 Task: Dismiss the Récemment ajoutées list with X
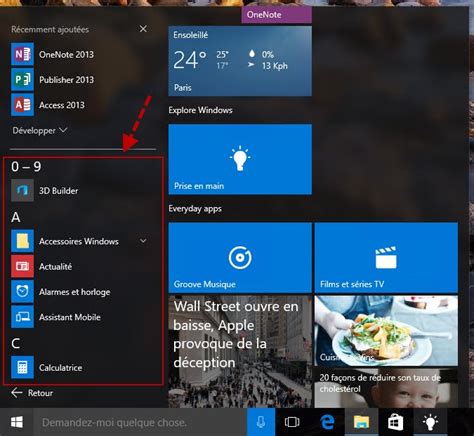[143, 29]
